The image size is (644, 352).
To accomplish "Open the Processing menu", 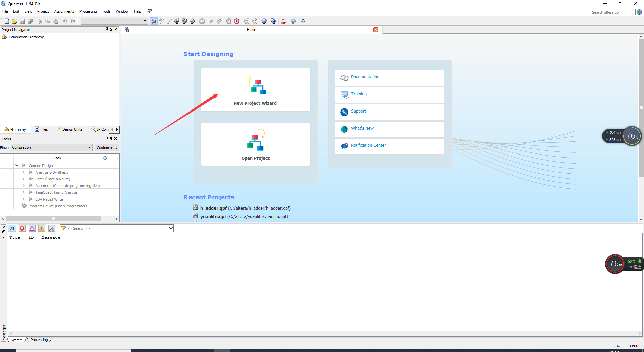I will coord(88,11).
